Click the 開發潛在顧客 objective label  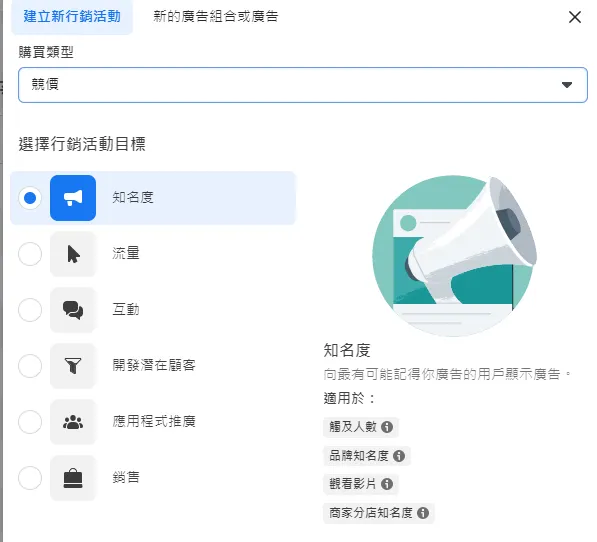click(154, 365)
